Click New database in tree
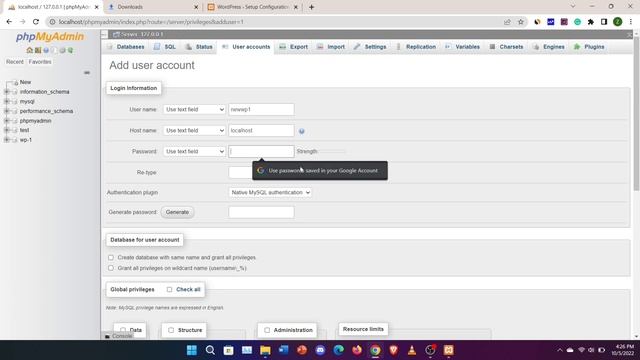Image resolution: width=640 pixels, height=360 pixels. (x=25, y=82)
